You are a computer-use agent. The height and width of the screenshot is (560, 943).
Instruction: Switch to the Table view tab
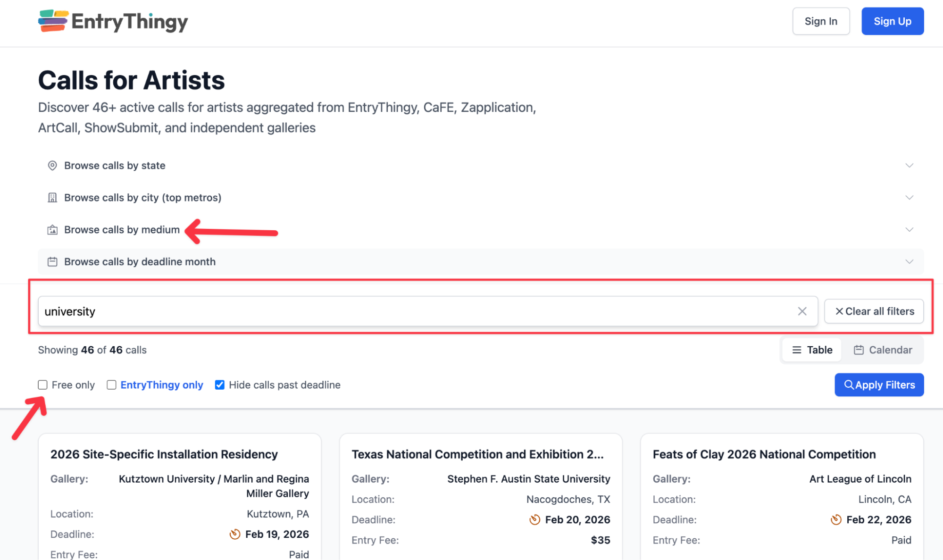[x=812, y=350]
